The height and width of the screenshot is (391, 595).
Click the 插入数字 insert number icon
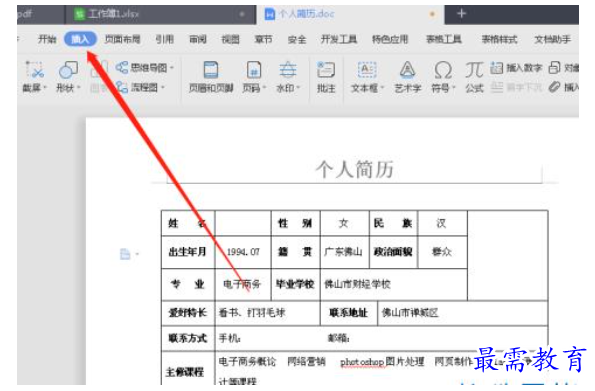(496, 68)
